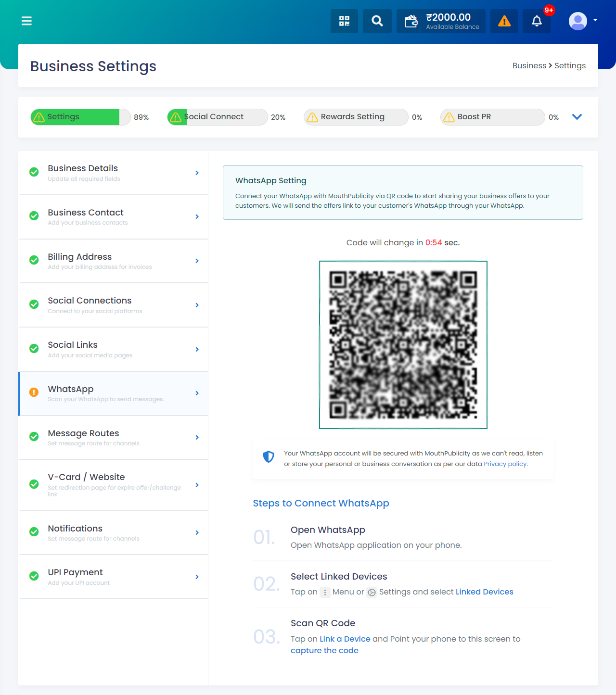Click the Settings gear icon in step 02

point(372,593)
